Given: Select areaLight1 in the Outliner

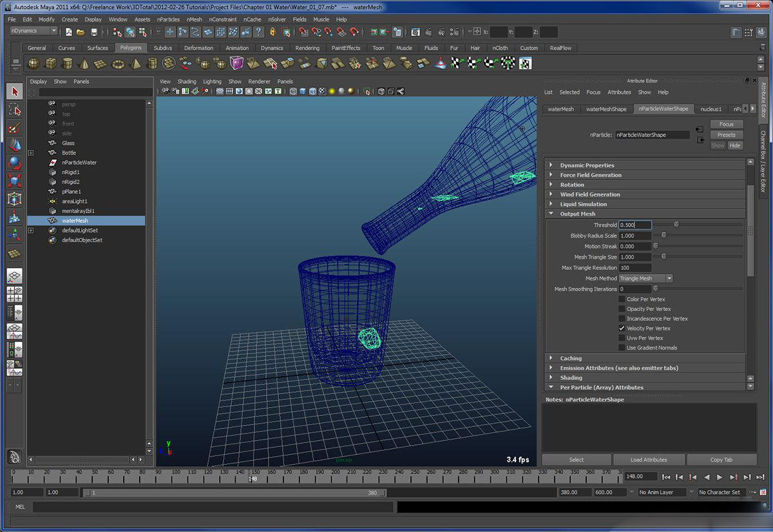Looking at the screenshot, I should 75,201.
